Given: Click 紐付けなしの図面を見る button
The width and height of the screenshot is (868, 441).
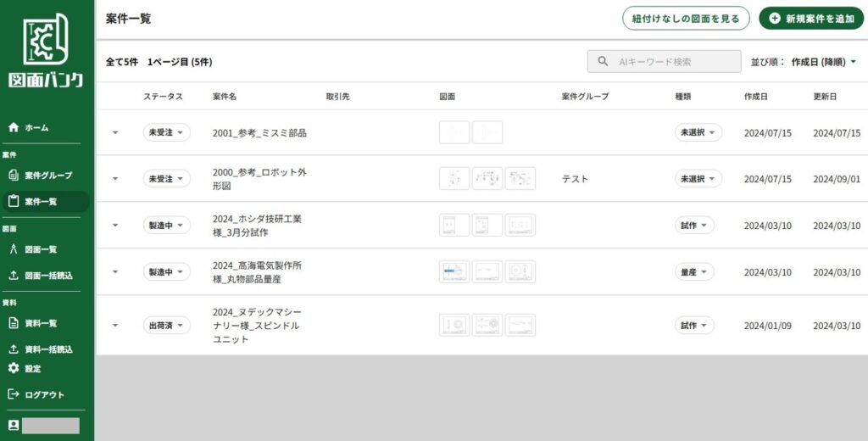Looking at the screenshot, I should (685, 19).
